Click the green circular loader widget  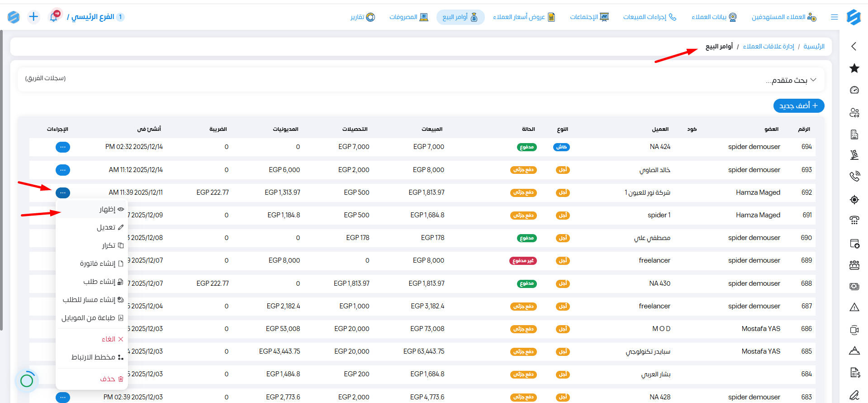click(27, 380)
